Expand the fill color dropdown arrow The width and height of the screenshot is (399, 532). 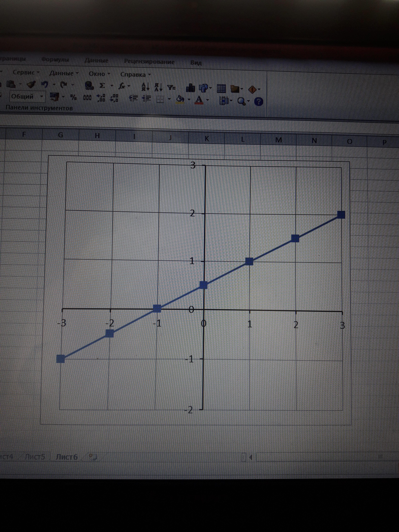[189, 100]
